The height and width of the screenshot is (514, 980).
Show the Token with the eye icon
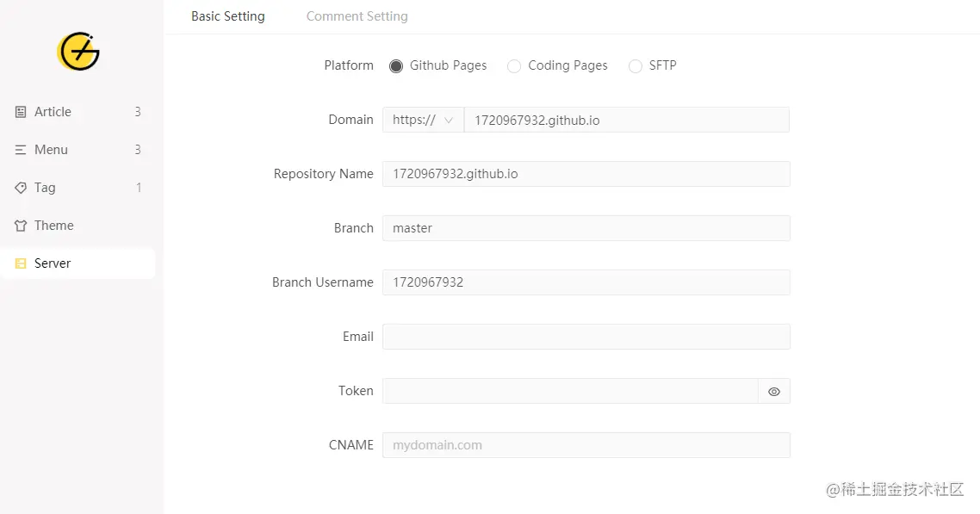773,392
